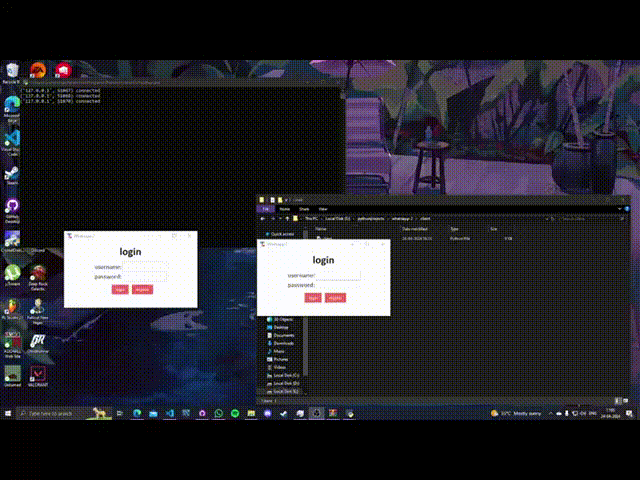Expand the File Explorer ribbon chevron
This screenshot has width=640, height=480.
coord(620,209)
